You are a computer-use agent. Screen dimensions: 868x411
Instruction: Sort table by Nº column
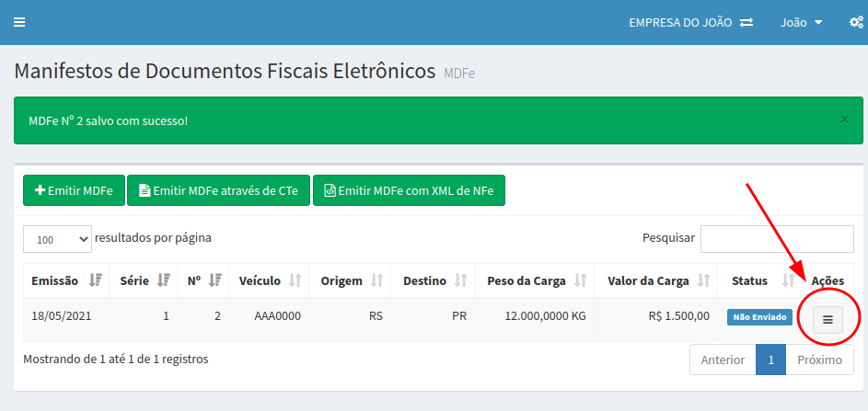pos(203,280)
